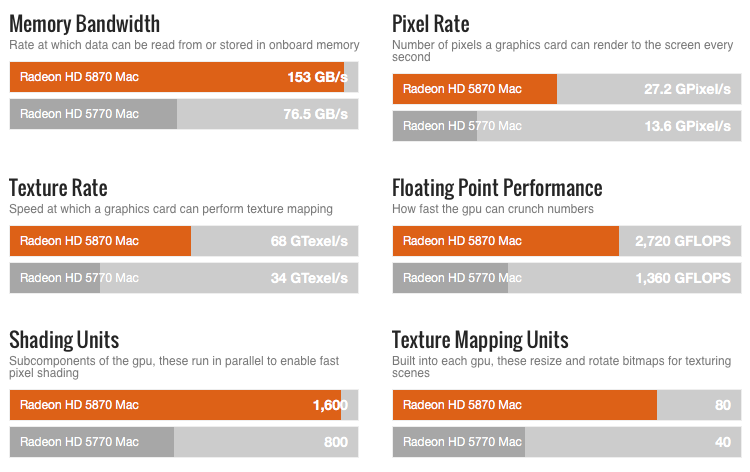Click the Floating Point Performance heading
This screenshot has height=472, width=750.
coord(497,188)
